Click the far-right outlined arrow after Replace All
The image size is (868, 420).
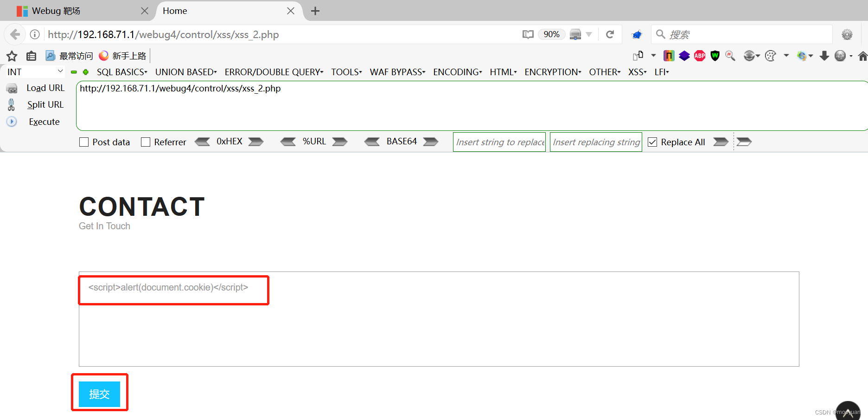click(x=744, y=142)
